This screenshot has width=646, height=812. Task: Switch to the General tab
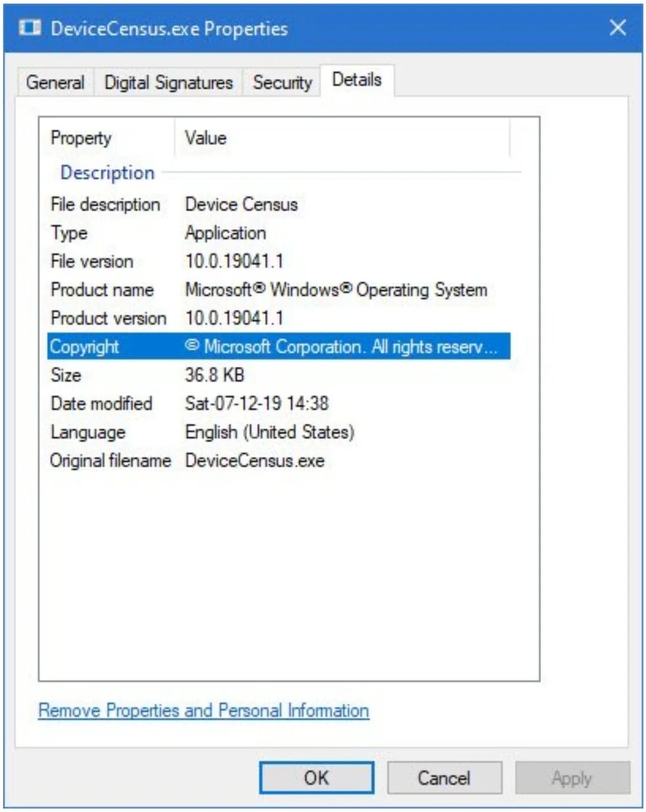tap(55, 83)
